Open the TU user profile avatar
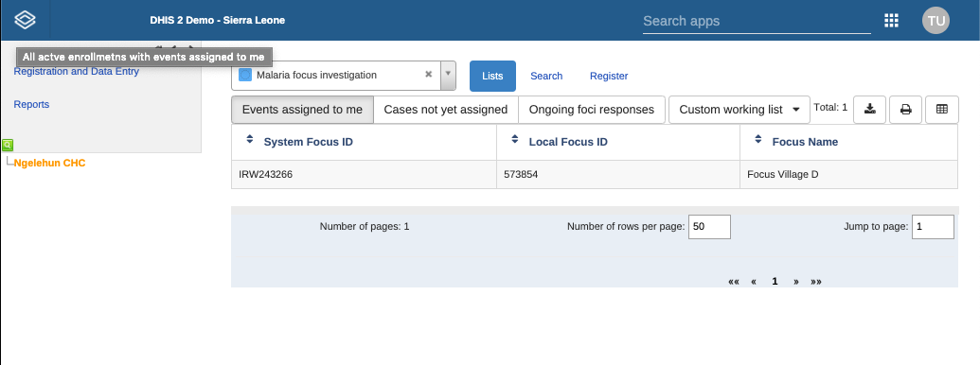 pos(935,21)
